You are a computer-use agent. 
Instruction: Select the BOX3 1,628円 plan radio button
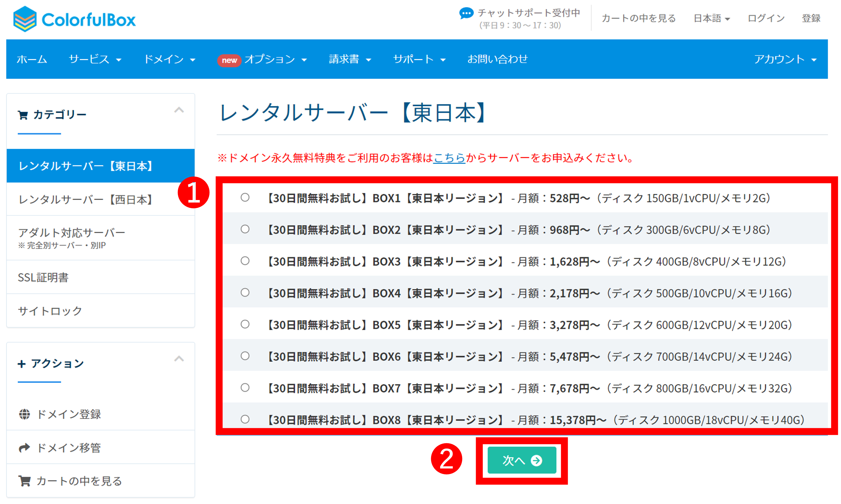pos(245,261)
